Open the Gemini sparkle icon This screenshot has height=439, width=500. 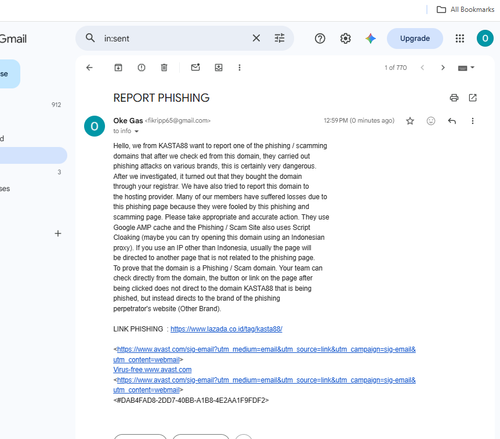coord(370,39)
